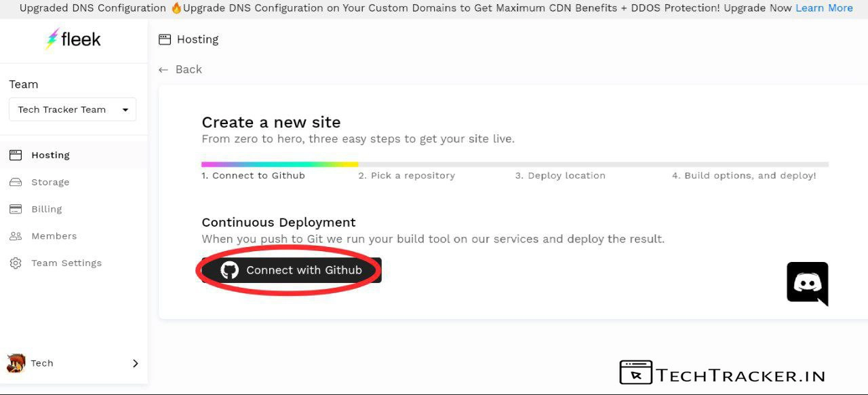This screenshot has height=395, width=868.
Task: Click the Members people icon
Action: 16,236
